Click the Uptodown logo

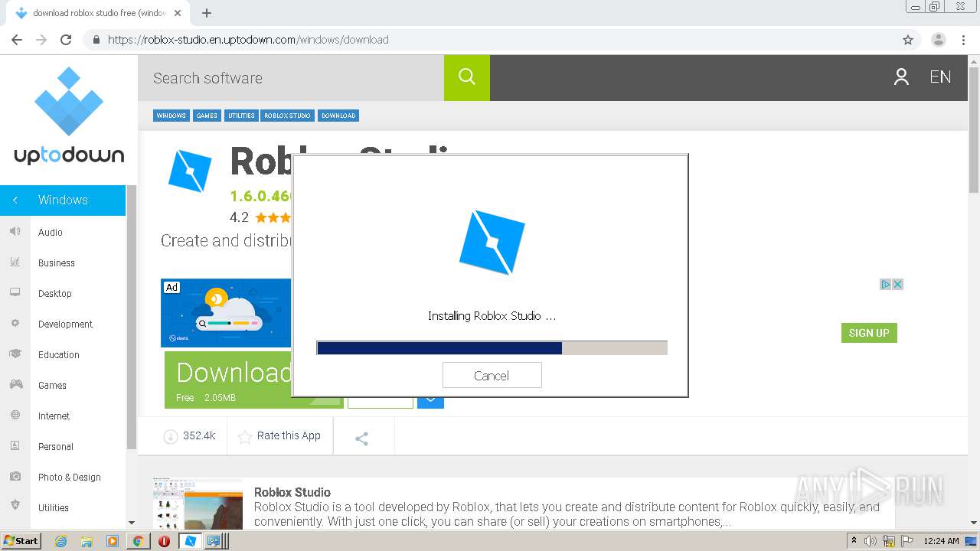point(69,116)
